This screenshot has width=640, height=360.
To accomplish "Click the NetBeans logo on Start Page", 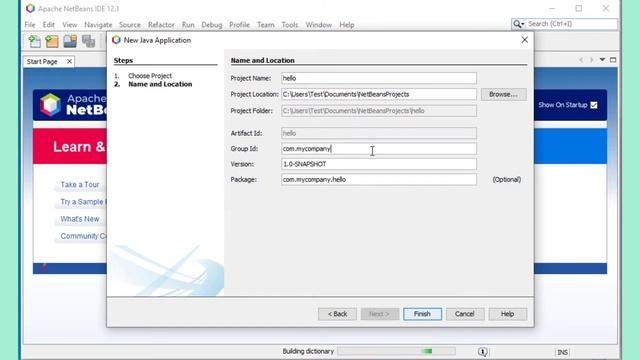I will 50,104.
